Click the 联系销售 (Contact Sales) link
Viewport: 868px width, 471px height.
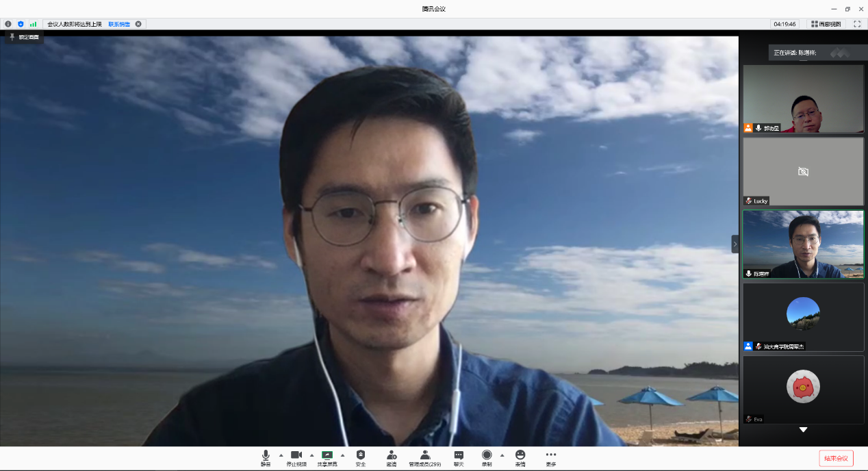[x=119, y=24]
